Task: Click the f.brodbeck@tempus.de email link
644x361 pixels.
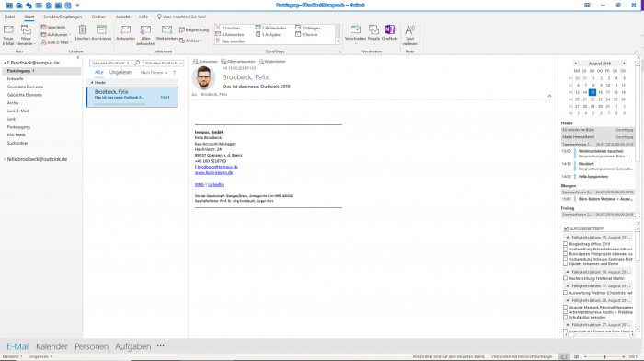Action: point(216,167)
